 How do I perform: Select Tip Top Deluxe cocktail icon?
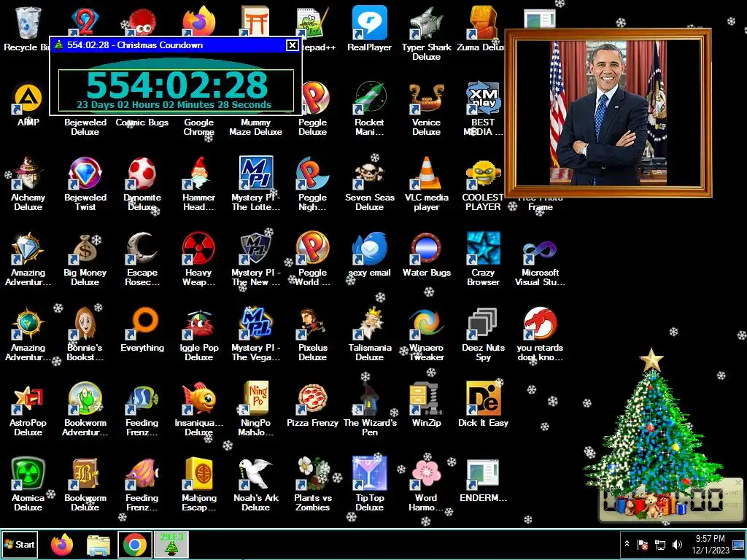369,474
